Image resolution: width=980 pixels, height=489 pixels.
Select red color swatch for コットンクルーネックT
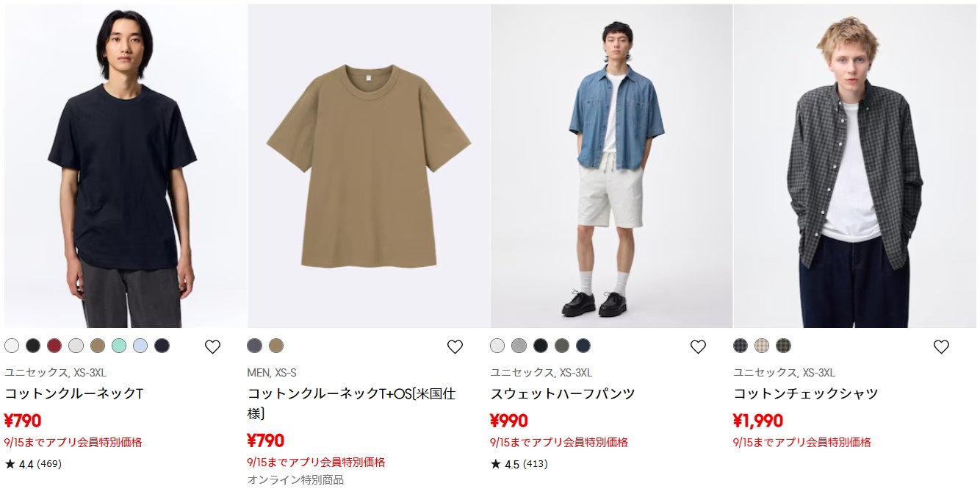coord(54,346)
